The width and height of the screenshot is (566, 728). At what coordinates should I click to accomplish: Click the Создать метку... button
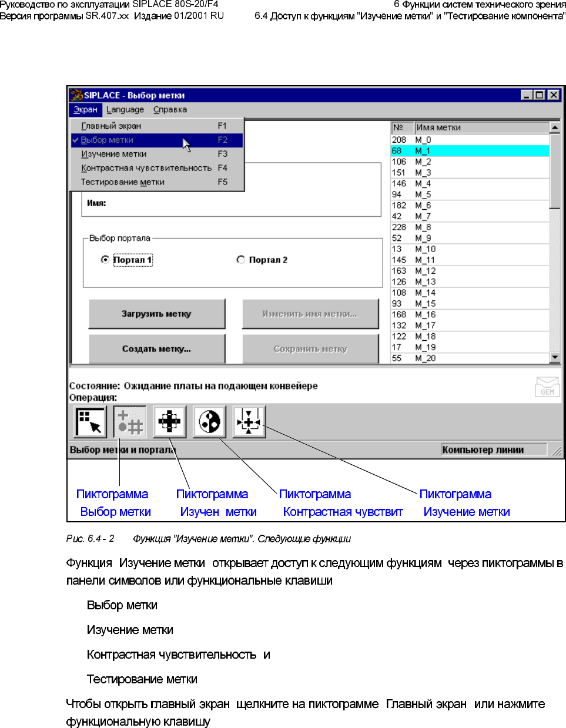click(157, 349)
